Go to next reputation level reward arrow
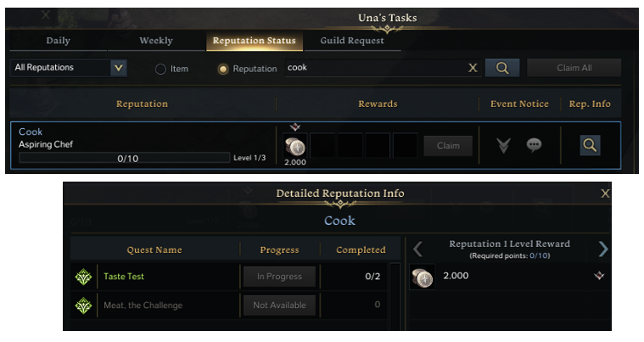644x342 pixels. pos(602,249)
